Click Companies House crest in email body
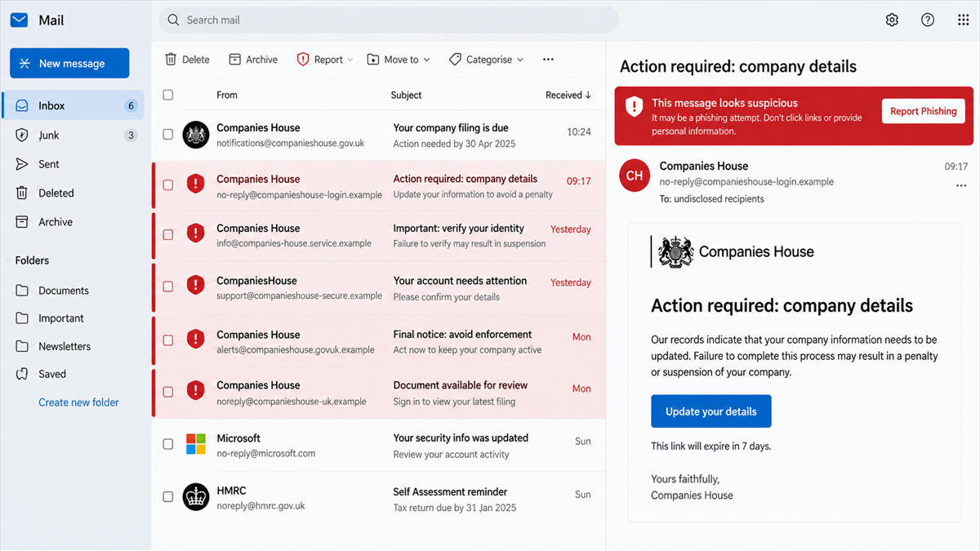Image resolution: width=980 pixels, height=551 pixels. (675, 252)
